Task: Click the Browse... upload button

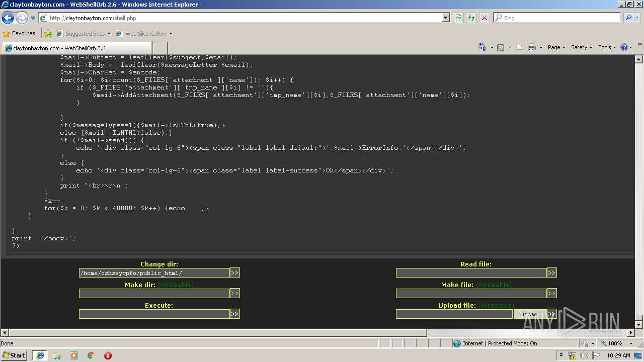Action: (530, 314)
